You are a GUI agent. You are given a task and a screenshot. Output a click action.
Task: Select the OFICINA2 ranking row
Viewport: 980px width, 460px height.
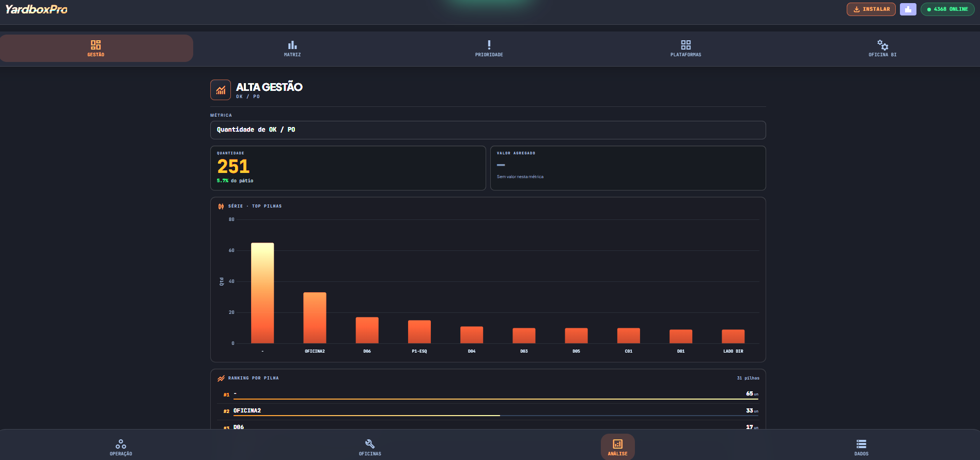pyautogui.click(x=488, y=411)
